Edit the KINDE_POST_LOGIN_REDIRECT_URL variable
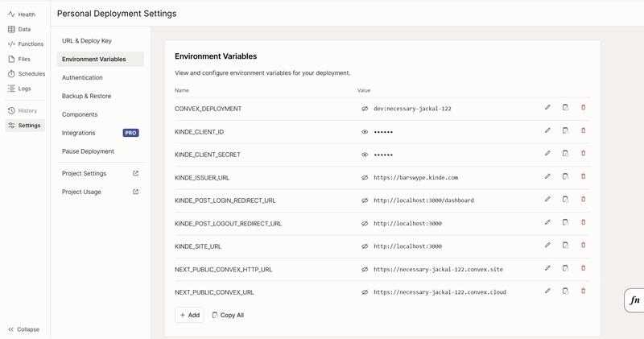The width and height of the screenshot is (644, 339). 547,199
